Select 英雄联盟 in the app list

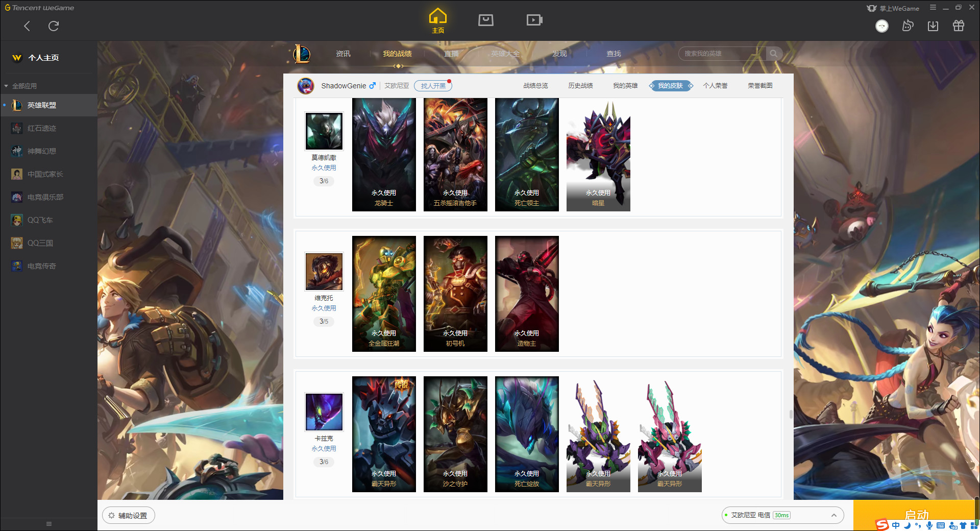[x=48, y=105]
